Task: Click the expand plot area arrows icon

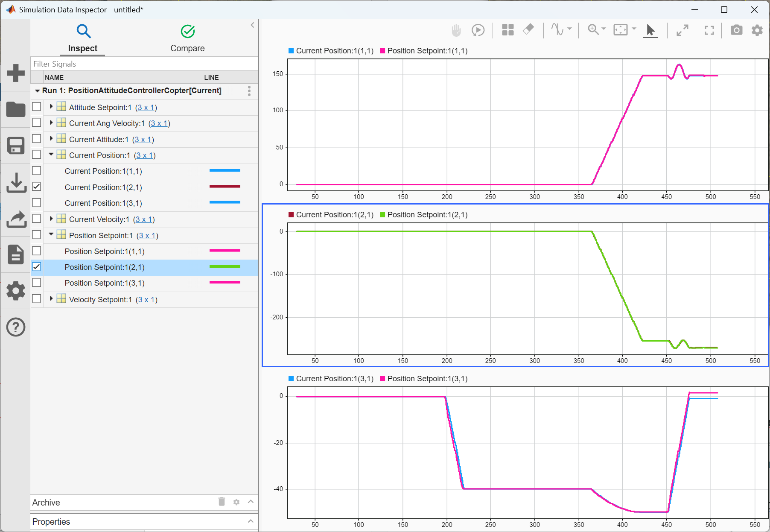Action: tap(682, 30)
